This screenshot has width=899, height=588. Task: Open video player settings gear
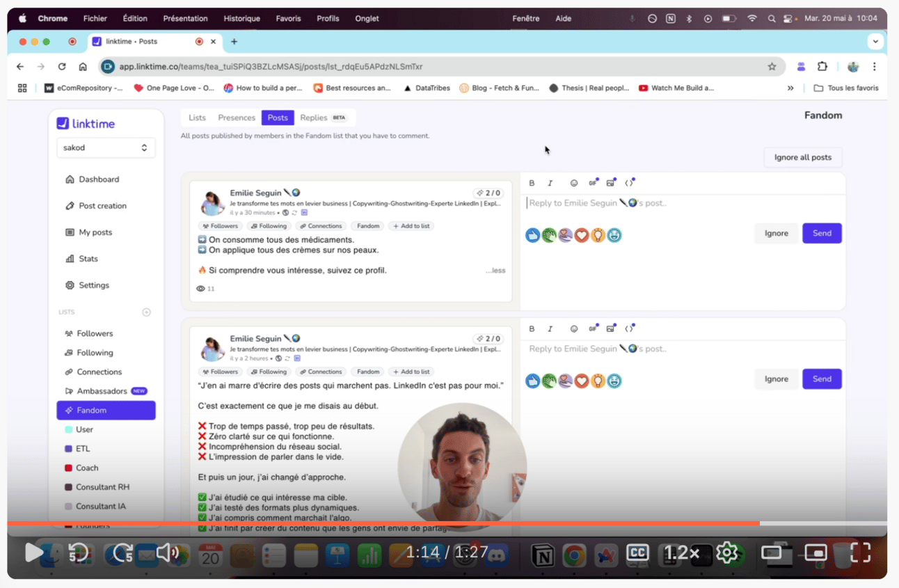pos(727,553)
